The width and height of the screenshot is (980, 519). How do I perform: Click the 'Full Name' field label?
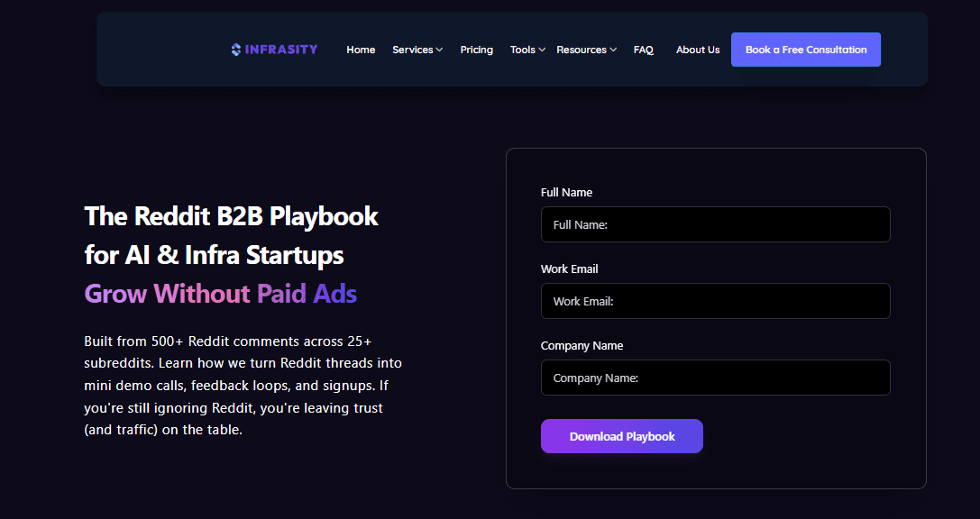[x=566, y=192]
